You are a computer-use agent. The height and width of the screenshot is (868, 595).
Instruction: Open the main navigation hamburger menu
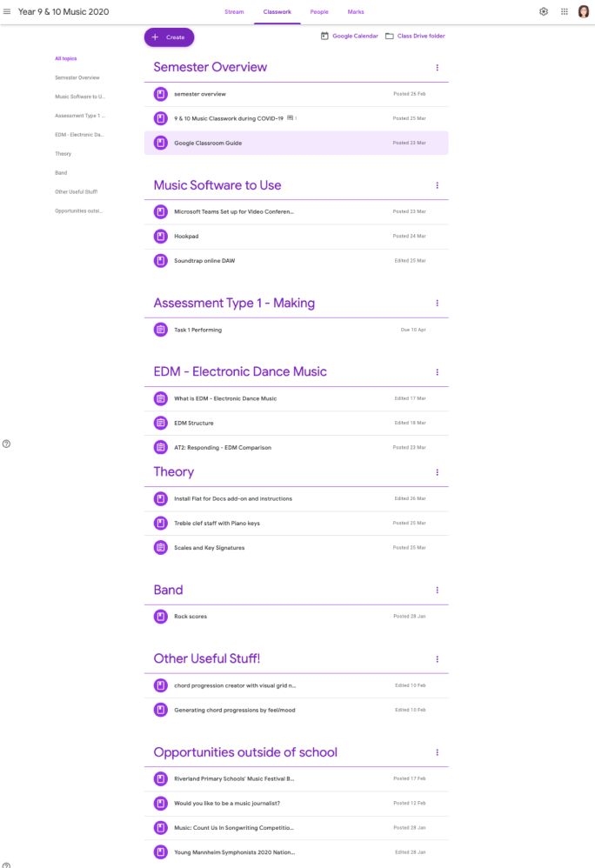(x=7, y=11)
